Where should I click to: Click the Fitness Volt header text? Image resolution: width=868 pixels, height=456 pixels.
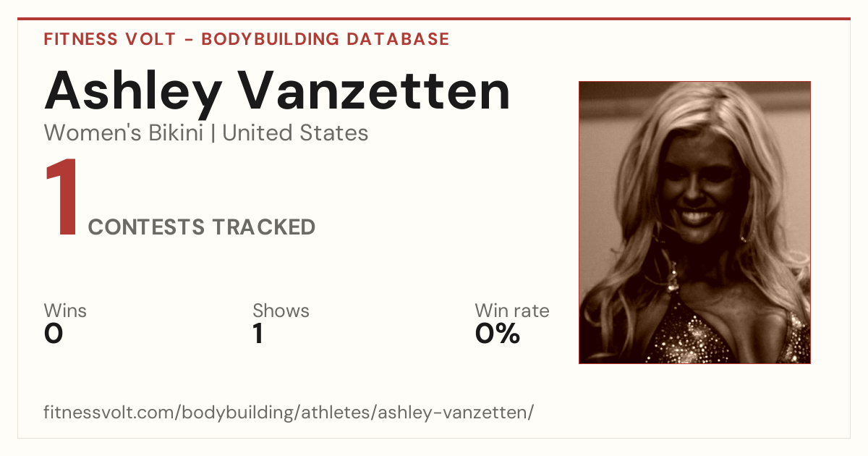pyautogui.click(x=110, y=39)
